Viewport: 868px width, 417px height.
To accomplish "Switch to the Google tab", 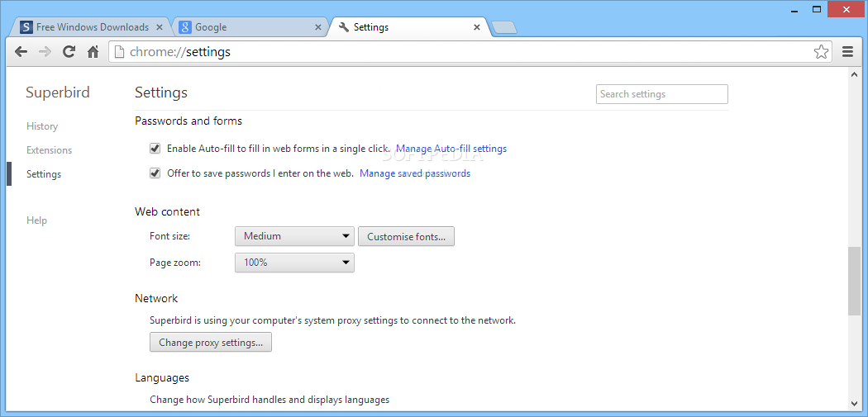I will [250, 27].
